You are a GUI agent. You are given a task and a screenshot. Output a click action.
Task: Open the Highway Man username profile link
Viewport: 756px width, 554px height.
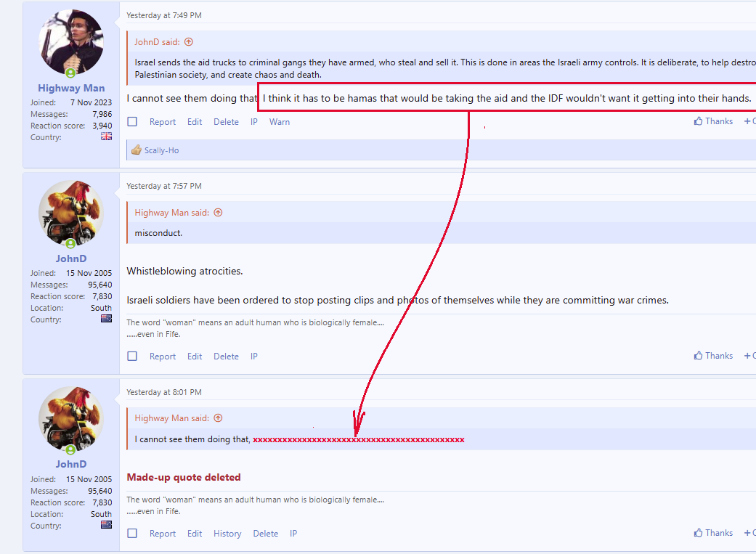coord(71,88)
